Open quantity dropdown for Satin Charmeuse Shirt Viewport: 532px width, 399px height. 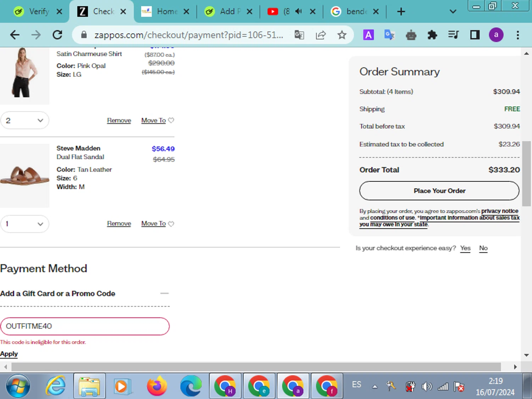click(24, 120)
